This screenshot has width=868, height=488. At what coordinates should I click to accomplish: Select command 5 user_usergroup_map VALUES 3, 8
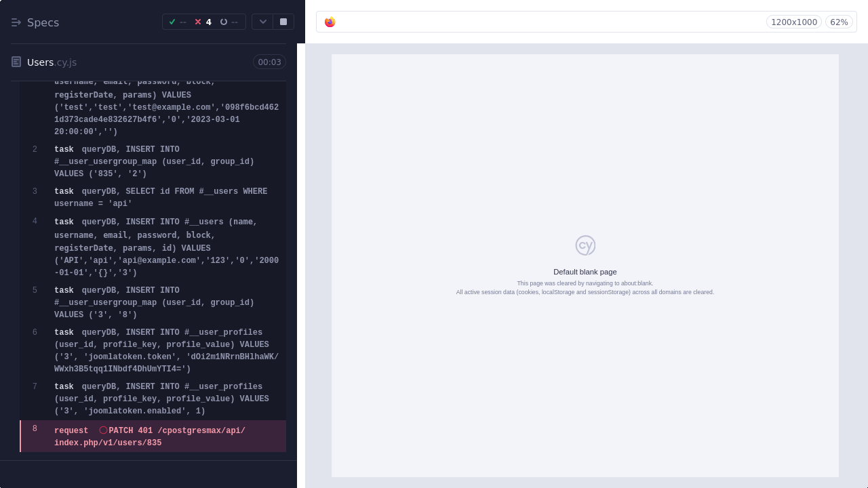153,302
